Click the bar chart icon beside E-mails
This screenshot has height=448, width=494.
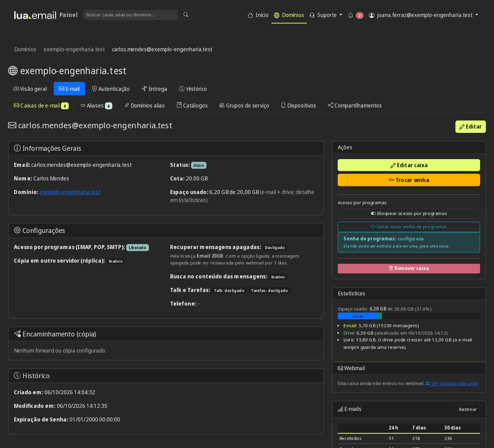click(341, 409)
